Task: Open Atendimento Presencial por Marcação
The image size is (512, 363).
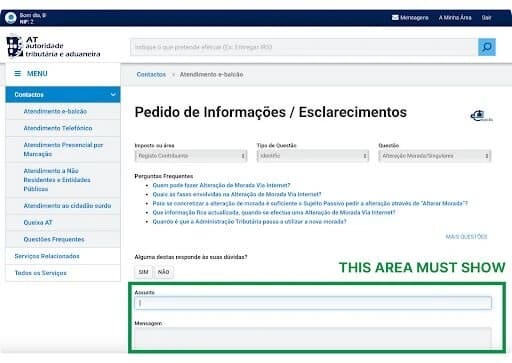Action: (x=63, y=149)
